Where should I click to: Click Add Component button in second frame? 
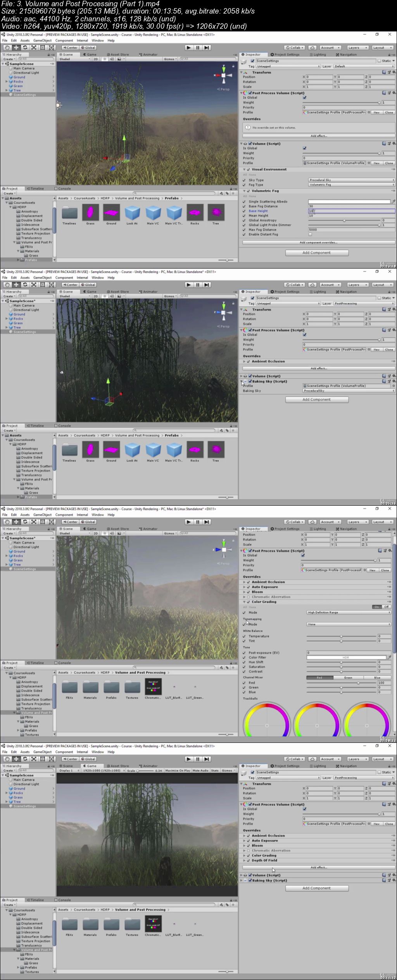(x=317, y=399)
